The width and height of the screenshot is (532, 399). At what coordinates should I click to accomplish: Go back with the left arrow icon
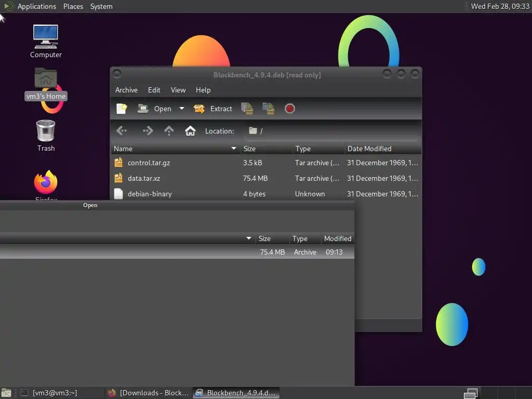pos(122,130)
